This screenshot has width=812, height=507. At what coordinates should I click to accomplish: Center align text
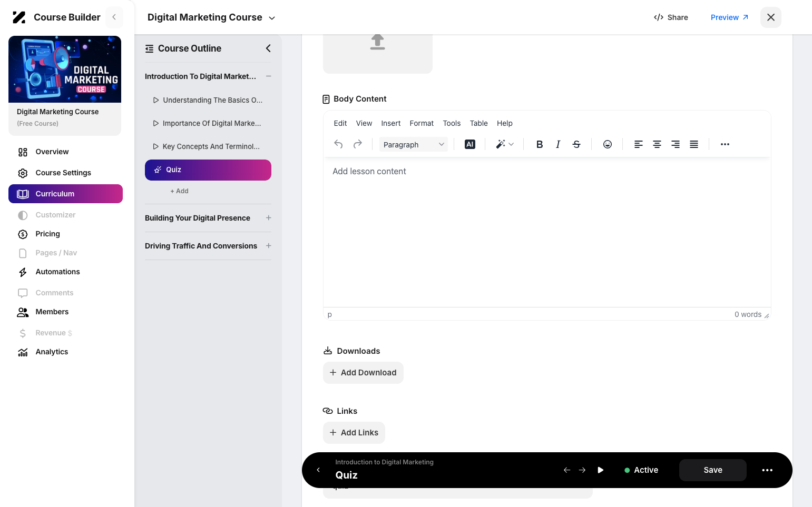[x=657, y=144]
